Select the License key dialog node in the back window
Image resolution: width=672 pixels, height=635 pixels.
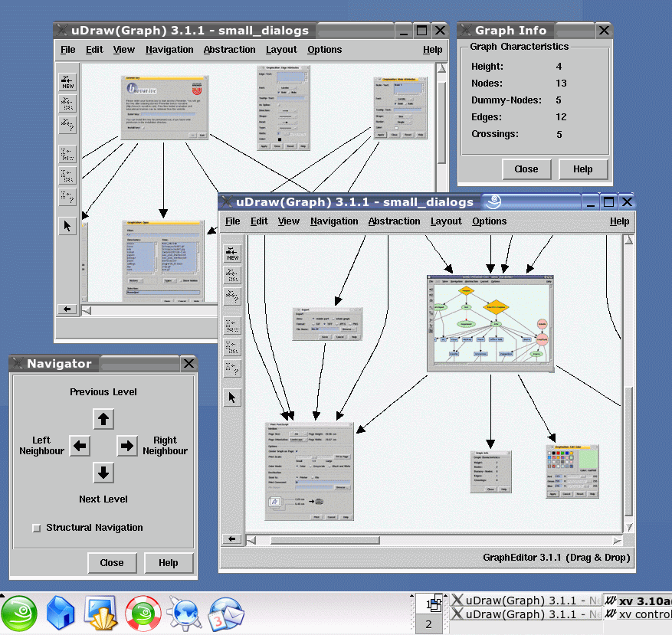coord(164,107)
